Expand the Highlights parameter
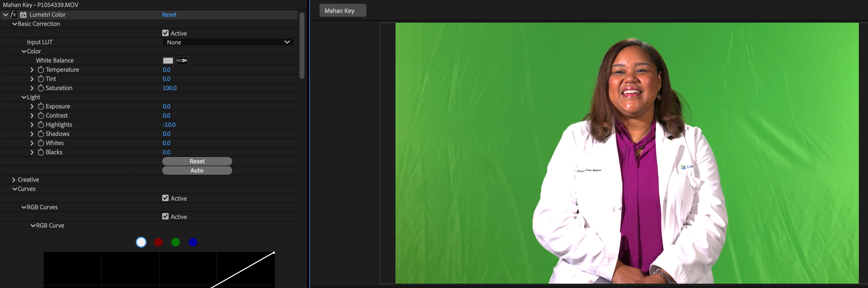This screenshot has height=288, width=868. 32,125
